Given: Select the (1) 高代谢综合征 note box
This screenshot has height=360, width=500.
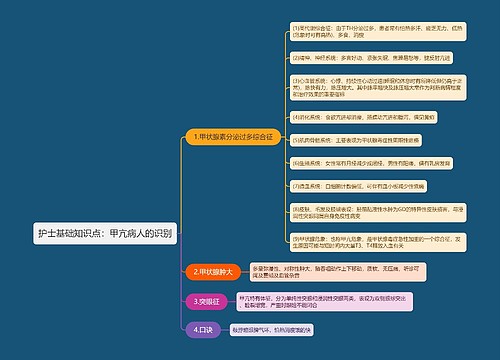Looking at the screenshot, I should (378, 32).
